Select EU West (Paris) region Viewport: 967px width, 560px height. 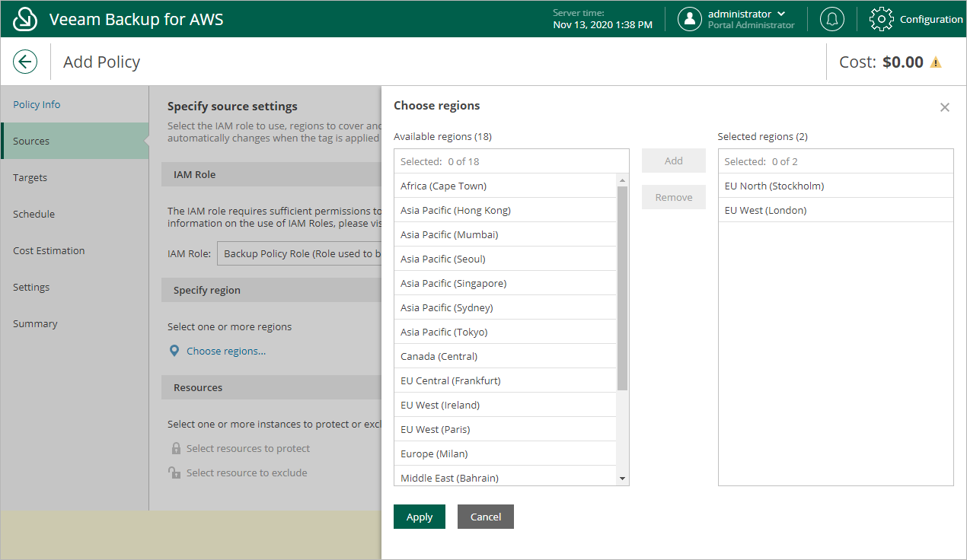[x=505, y=429]
